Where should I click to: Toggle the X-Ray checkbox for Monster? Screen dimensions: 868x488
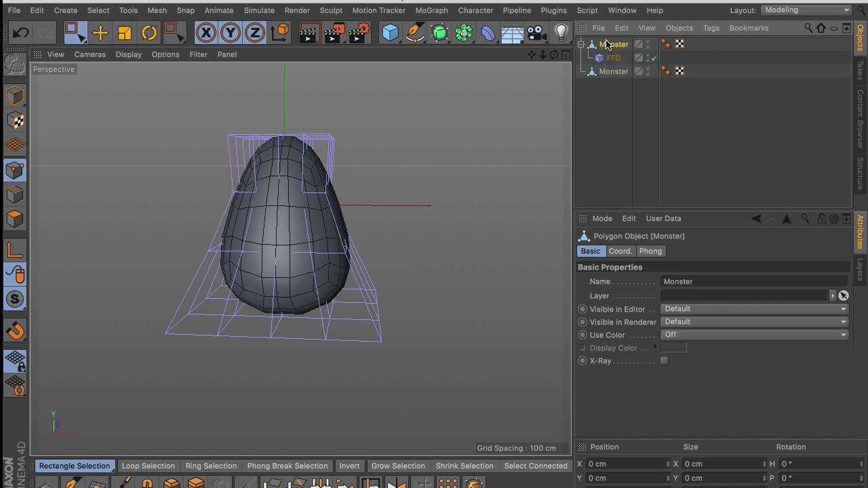point(664,360)
